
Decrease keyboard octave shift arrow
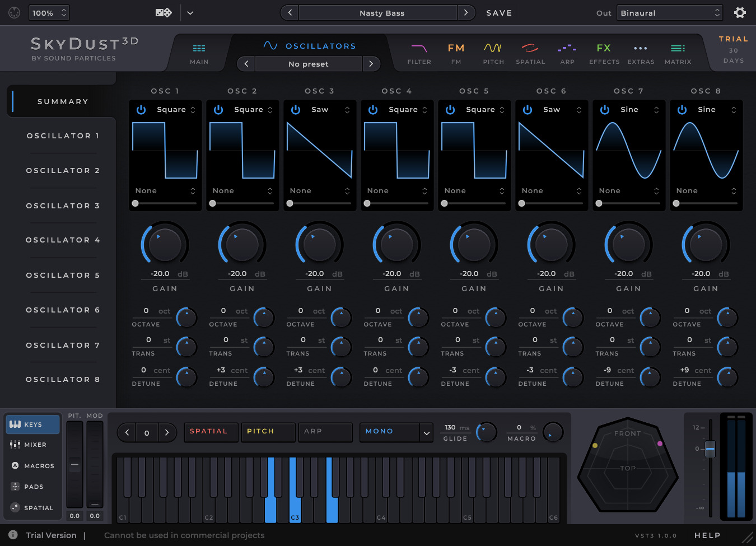(127, 432)
